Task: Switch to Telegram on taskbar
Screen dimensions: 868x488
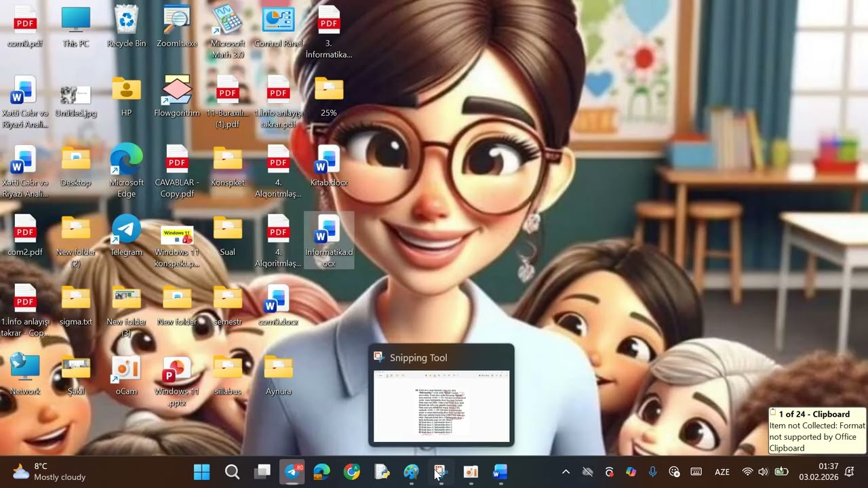Action: pos(292,472)
